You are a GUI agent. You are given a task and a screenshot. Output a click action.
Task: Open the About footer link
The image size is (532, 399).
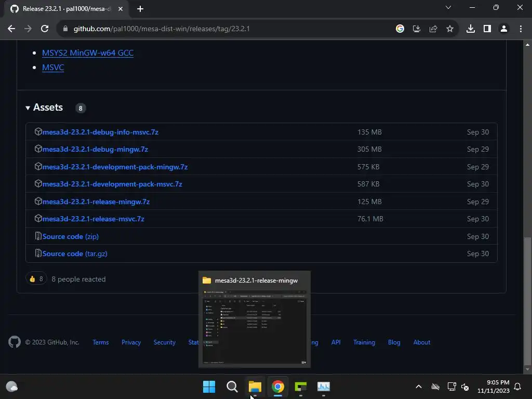422,342
